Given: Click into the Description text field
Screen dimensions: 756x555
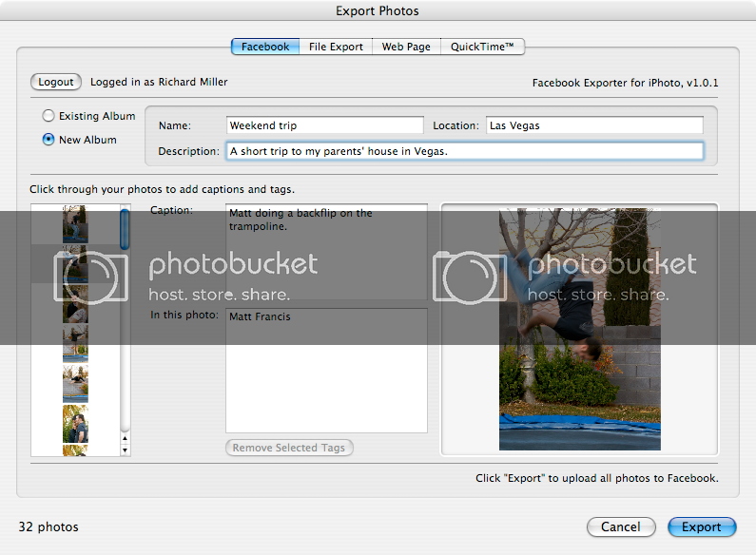Looking at the screenshot, I should click(464, 151).
